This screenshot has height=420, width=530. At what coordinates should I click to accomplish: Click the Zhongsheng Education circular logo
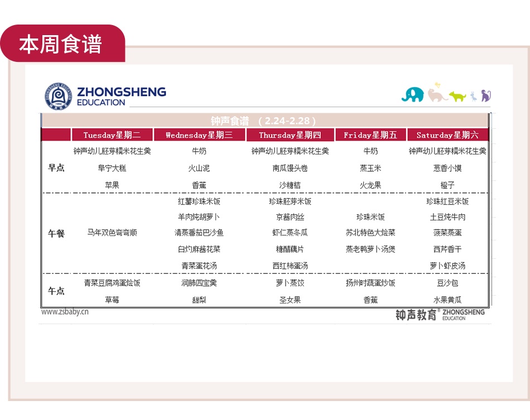point(59,95)
